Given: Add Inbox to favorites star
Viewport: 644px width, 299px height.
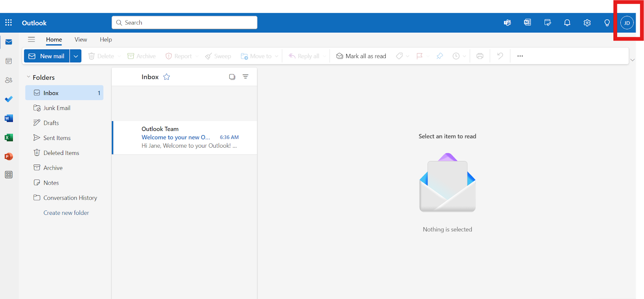Looking at the screenshot, I should (167, 77).
